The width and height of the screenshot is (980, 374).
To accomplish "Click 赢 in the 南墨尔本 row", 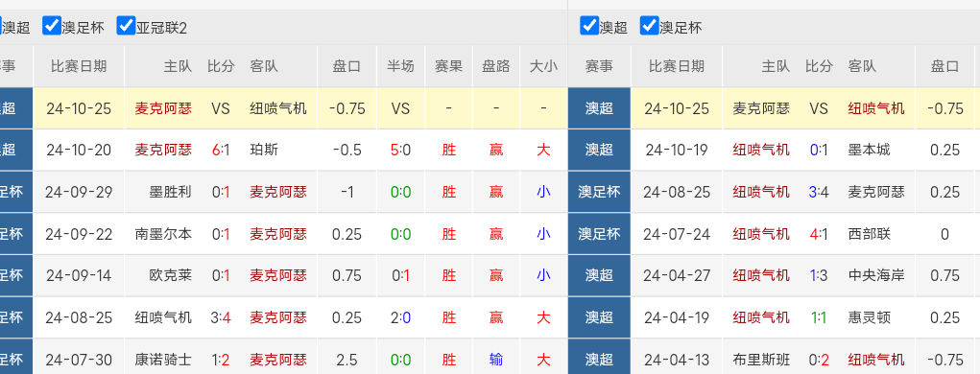I will (496, 234).
